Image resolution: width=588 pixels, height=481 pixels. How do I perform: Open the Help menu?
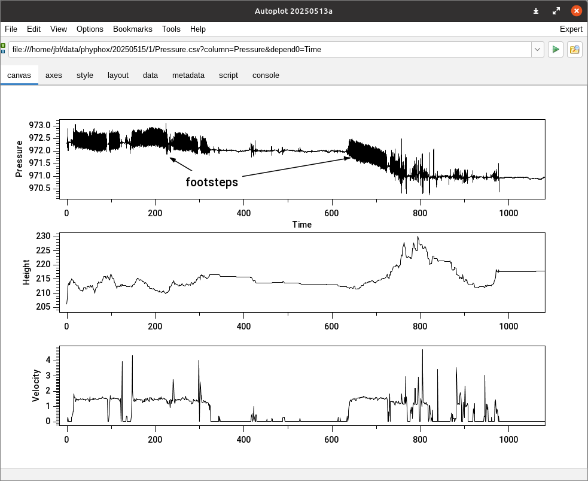coord(198,29)
